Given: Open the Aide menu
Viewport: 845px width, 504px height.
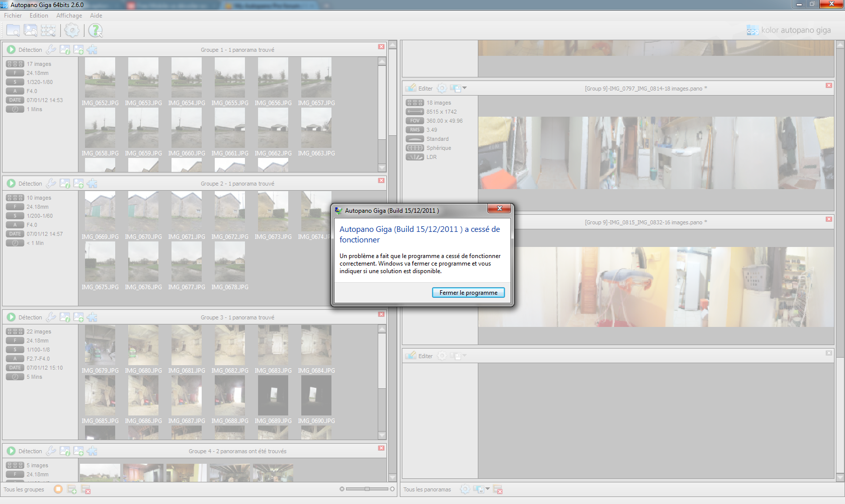Looking at the screenshot, I should 96,16.
